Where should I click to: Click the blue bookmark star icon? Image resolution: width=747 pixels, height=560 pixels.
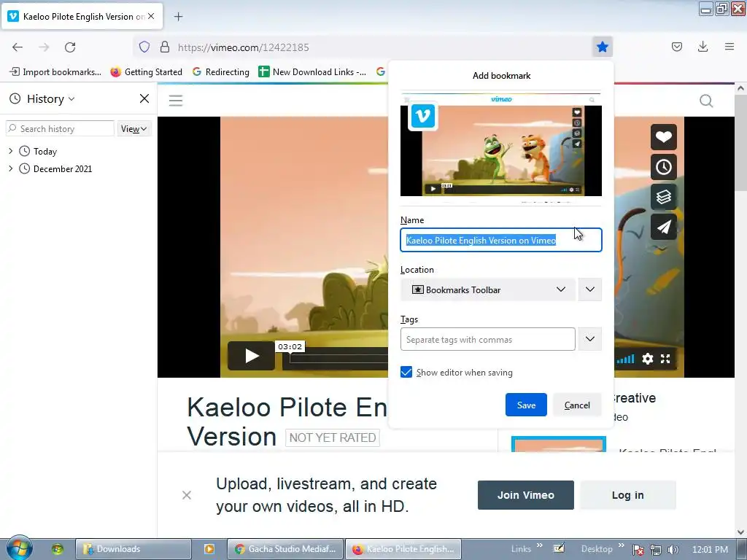(602, 47)
